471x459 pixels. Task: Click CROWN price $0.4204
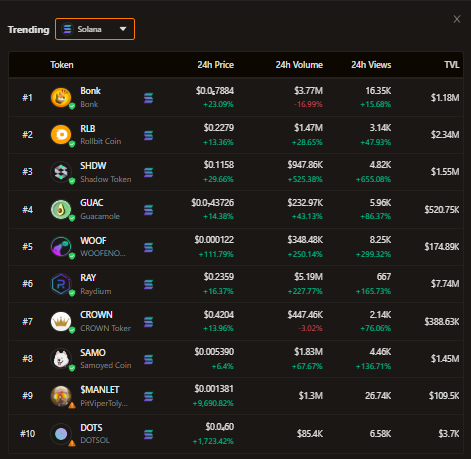(219, 315)
